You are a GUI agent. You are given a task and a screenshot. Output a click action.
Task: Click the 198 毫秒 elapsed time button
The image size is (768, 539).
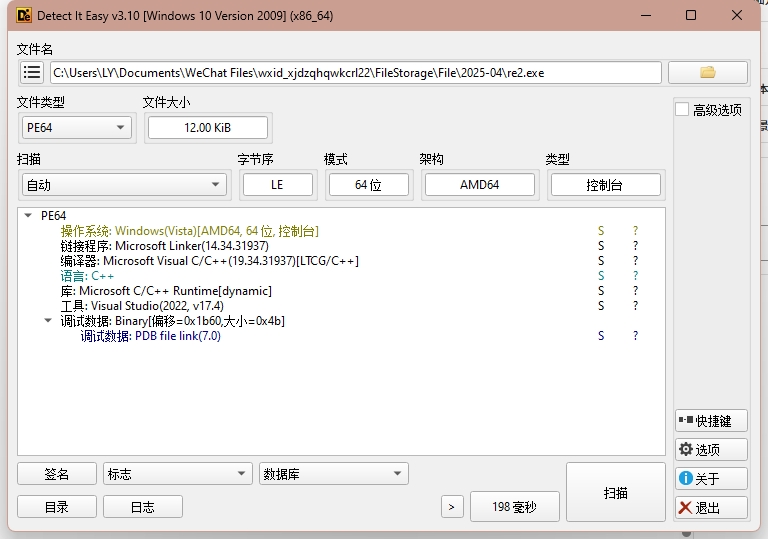(x=515, y=507)
